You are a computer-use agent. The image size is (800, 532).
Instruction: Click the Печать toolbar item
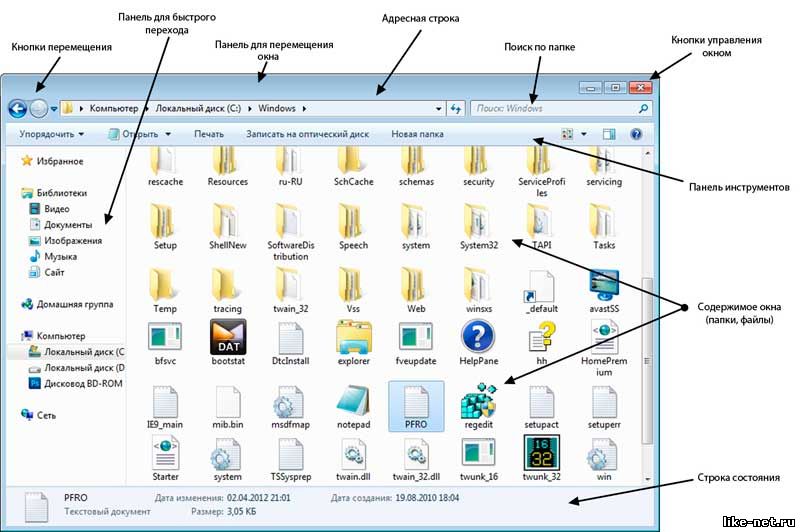(x=209, y=134)
